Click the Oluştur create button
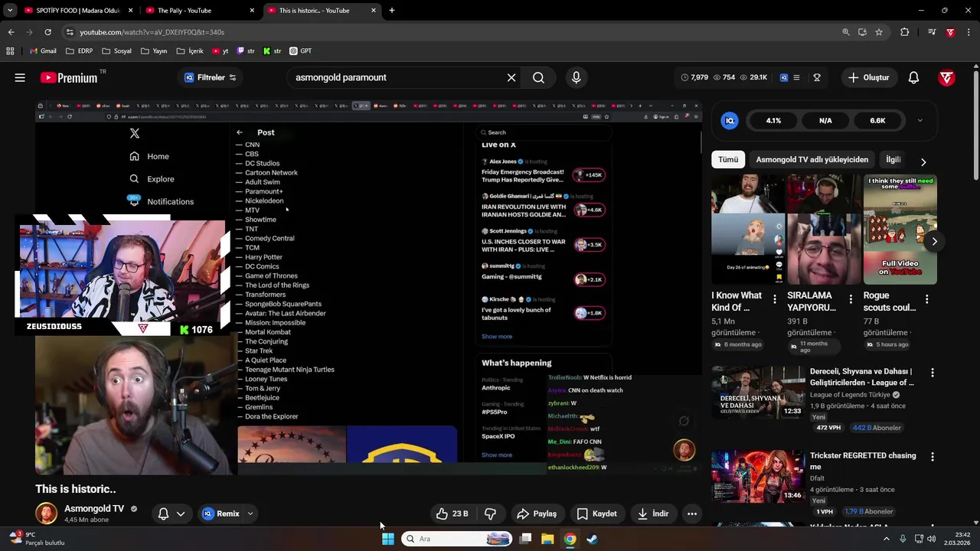 pyautogui.click(x=869, y=77)
